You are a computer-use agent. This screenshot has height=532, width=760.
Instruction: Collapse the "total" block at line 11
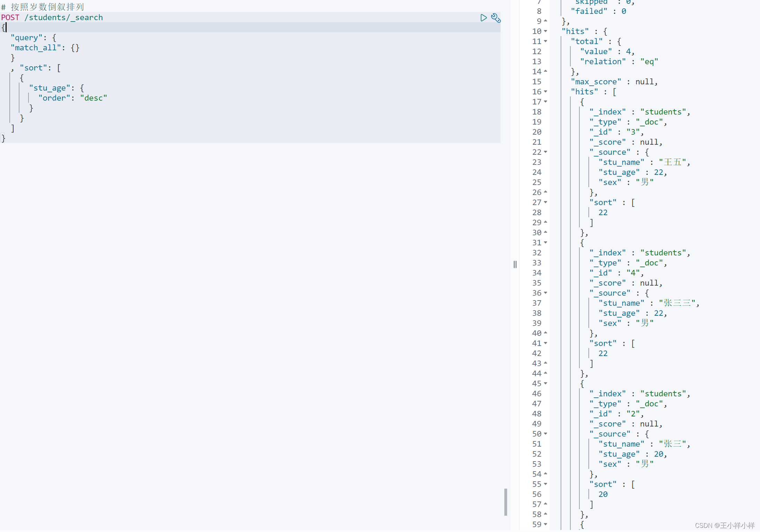(x=545, y=41)
